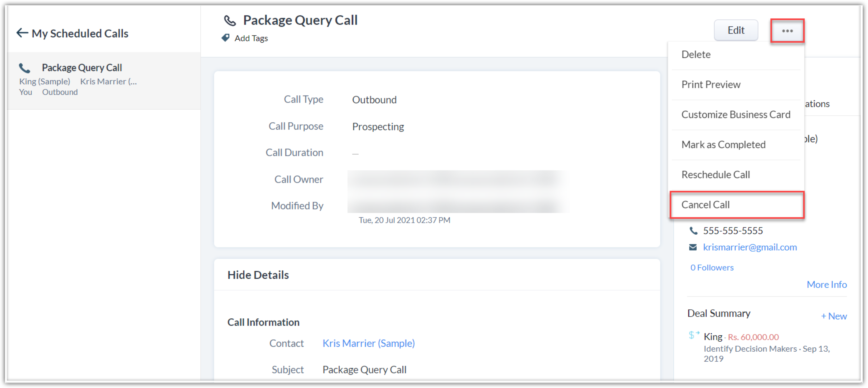
Task: Select Delete from the options menu
Action: click(x=696, y=55)
